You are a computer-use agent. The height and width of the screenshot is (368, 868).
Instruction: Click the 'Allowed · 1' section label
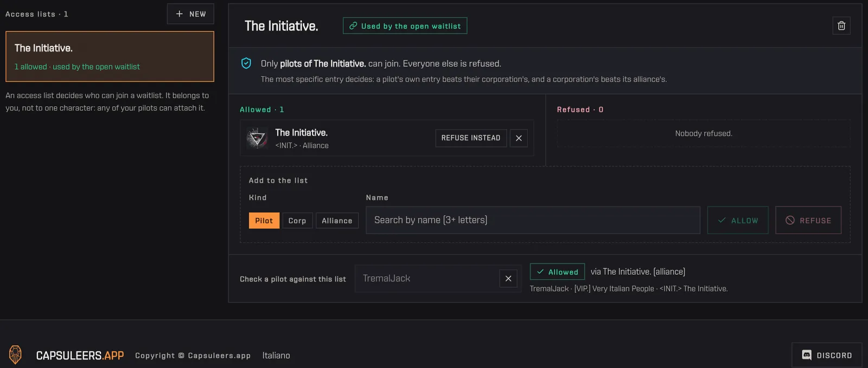pos(262,109)
